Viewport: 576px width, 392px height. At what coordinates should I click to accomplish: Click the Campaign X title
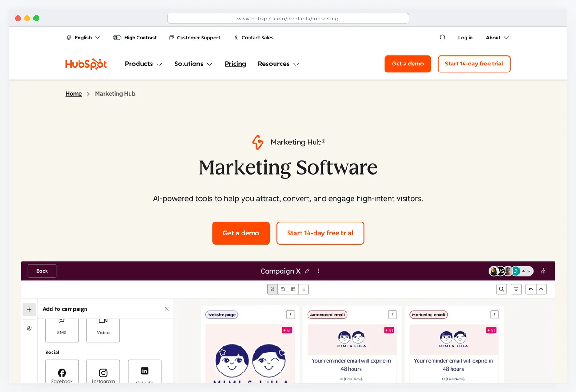tap(281, 271)
